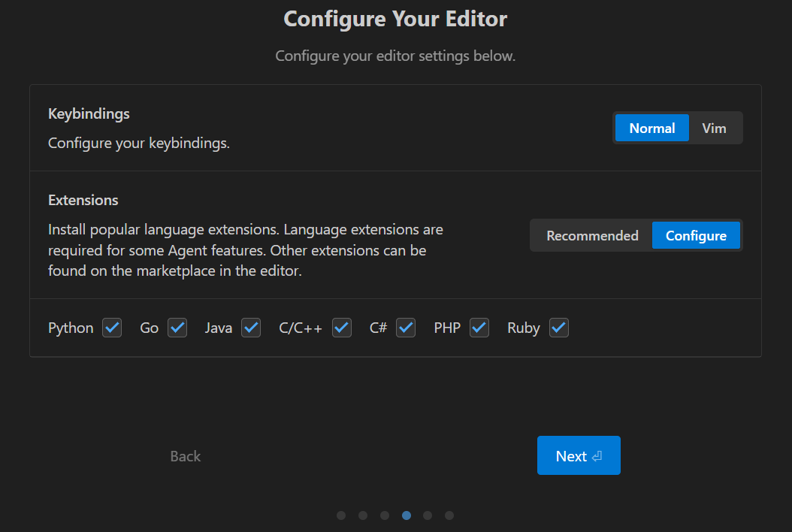
Task: Toggle the C# extension checkbox
Action: [x=406, y=328]
